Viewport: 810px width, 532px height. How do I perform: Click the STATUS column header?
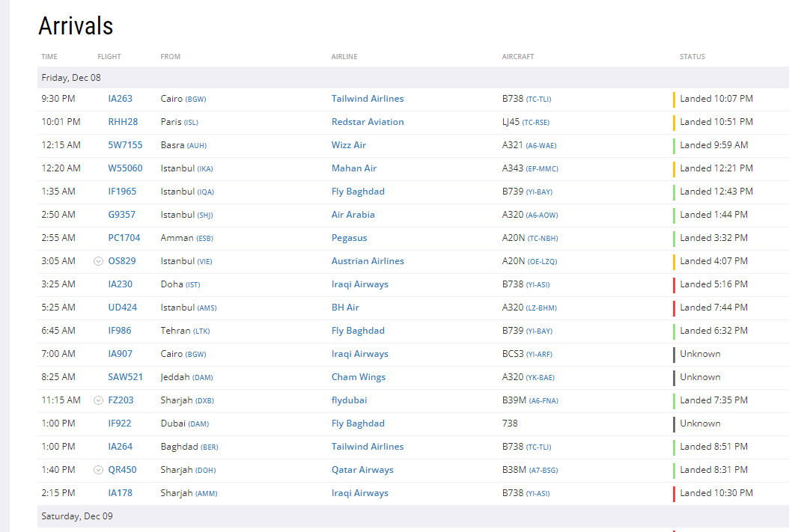tap(692, 57)
